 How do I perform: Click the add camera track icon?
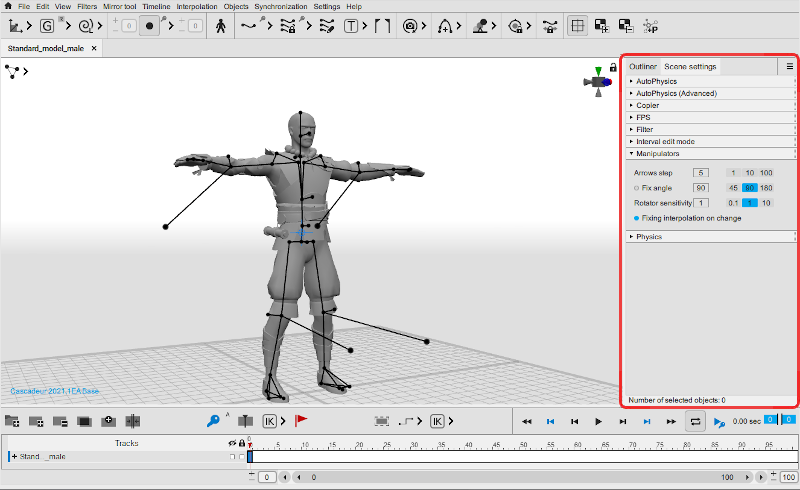[x=108, y=421]
